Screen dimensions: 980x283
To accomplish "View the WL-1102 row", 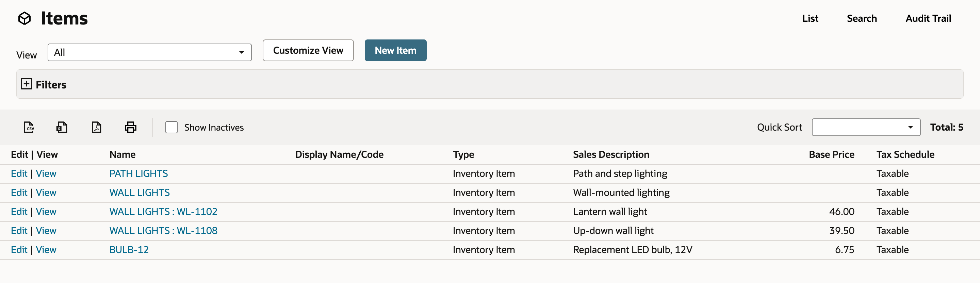I will pyautogui.click(x=46, y=212).
